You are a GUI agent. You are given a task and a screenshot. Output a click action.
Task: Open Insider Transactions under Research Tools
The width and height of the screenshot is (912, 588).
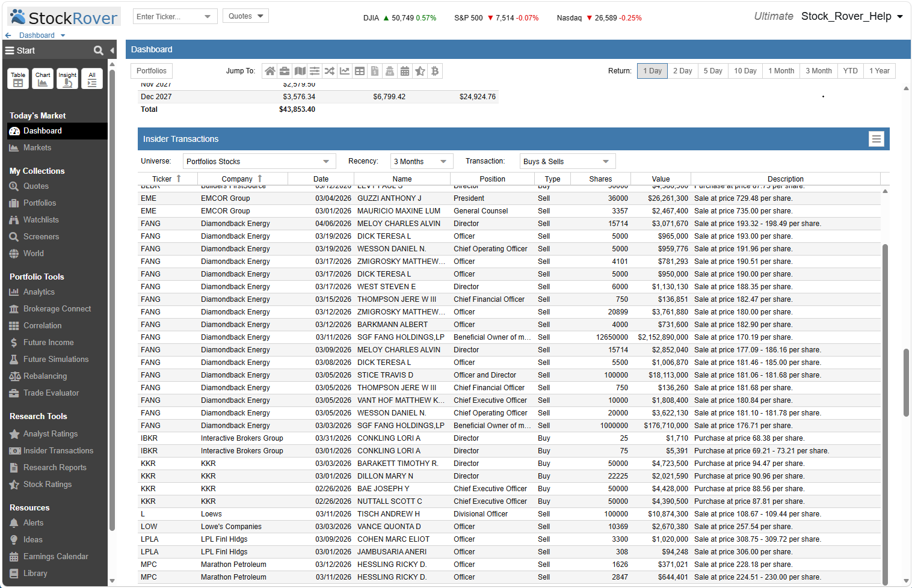point(58,451)
